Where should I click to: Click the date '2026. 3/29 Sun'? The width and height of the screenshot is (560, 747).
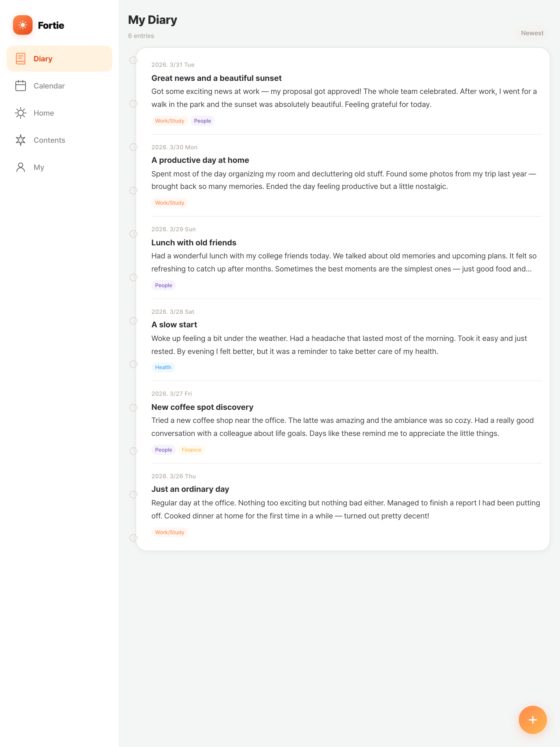point(173,229)
